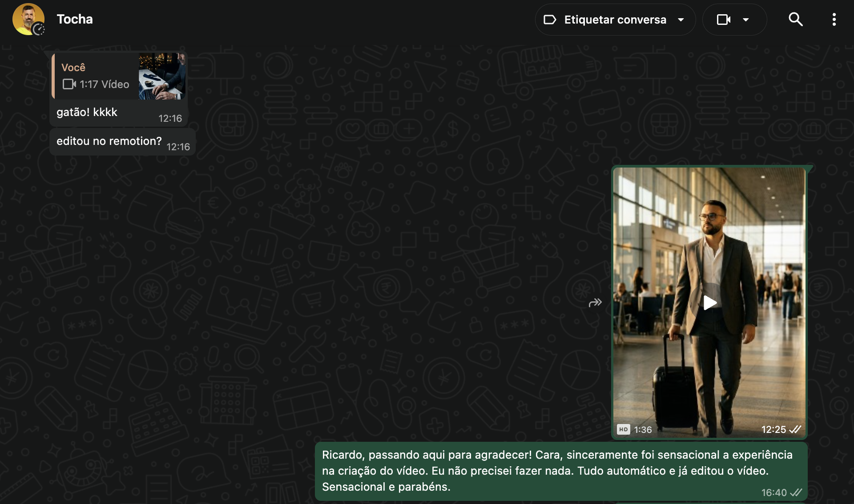Viewport: 854px width, 504px height.
Task: Click the read receipt checkmarks on the 12:25 video
Action: [x=796, y=429]
